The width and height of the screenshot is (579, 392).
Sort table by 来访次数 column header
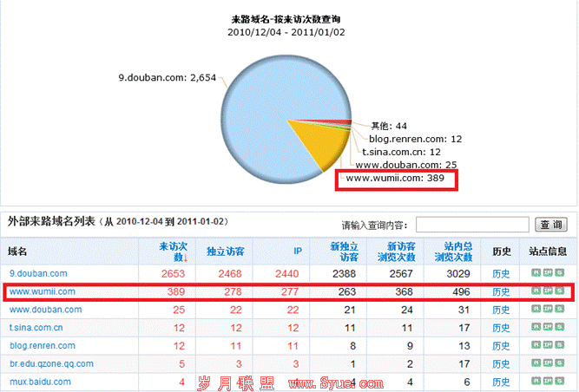point(173,252)
